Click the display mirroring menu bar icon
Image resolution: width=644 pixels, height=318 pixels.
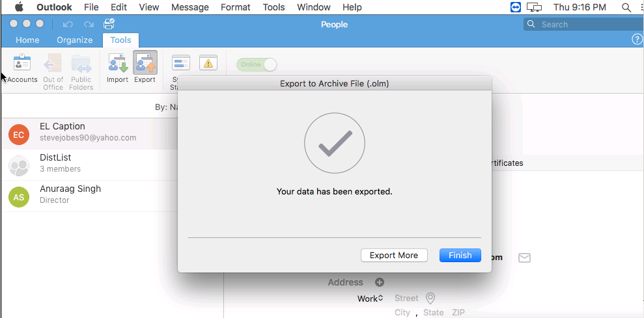click(x=535, y=7)
